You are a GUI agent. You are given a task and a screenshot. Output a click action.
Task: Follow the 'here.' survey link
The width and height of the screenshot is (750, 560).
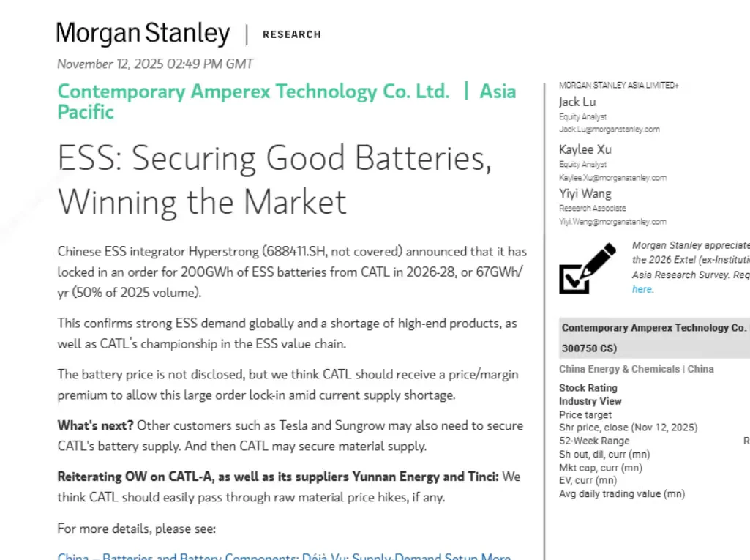coord(642,289)
